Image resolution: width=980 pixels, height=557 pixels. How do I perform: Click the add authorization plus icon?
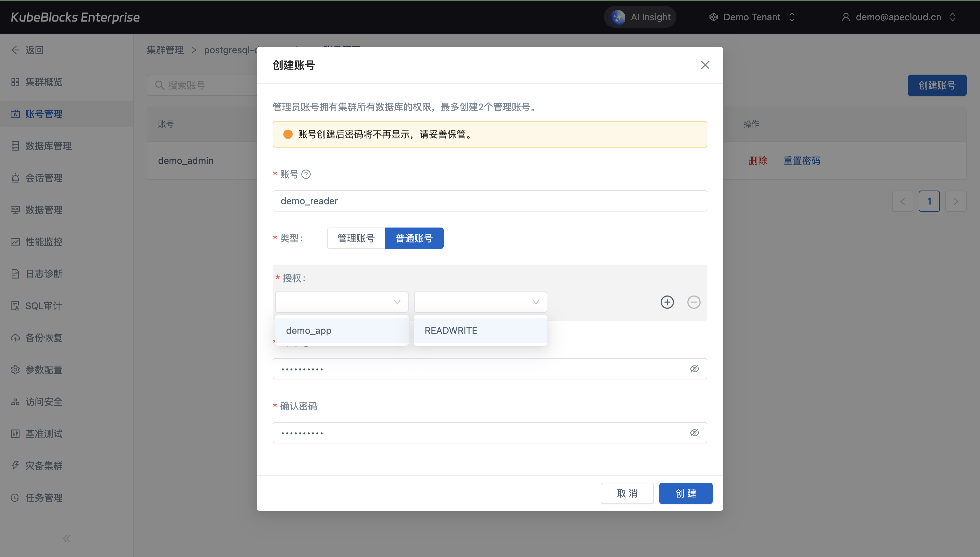667,302
